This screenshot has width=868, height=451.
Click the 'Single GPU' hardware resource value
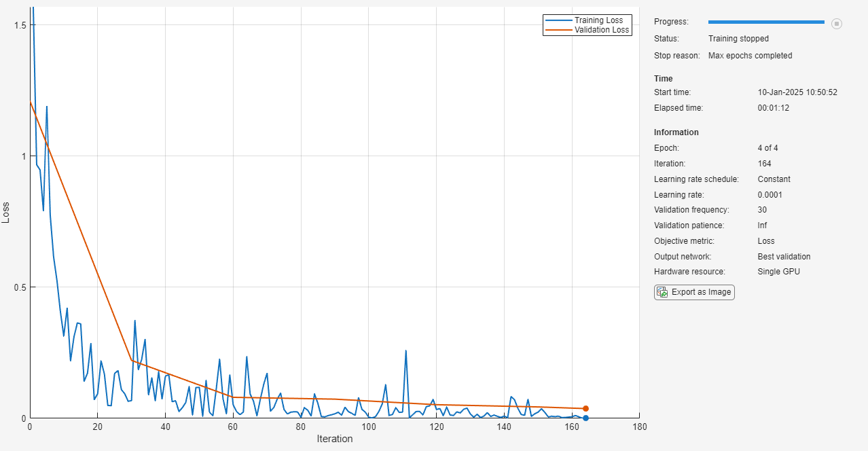pyautogui.click(x=778, y=272)
